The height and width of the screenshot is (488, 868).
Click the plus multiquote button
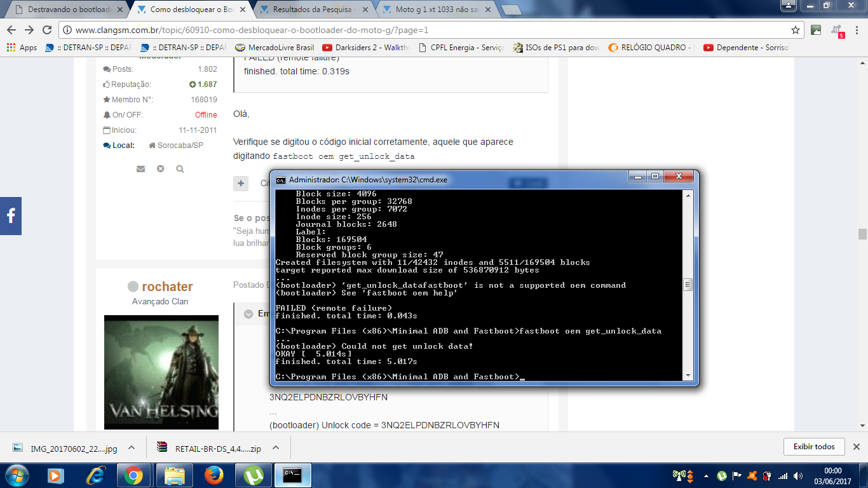241,184
